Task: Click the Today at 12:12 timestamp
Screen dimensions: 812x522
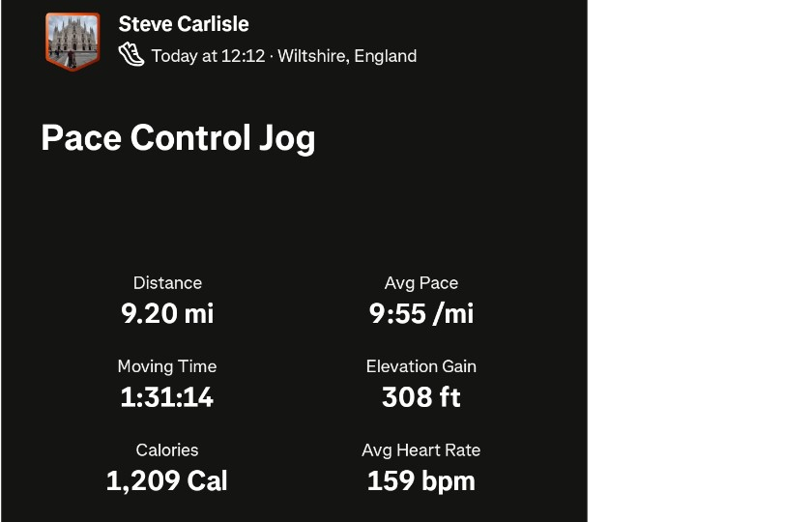Action: [208, 56]
